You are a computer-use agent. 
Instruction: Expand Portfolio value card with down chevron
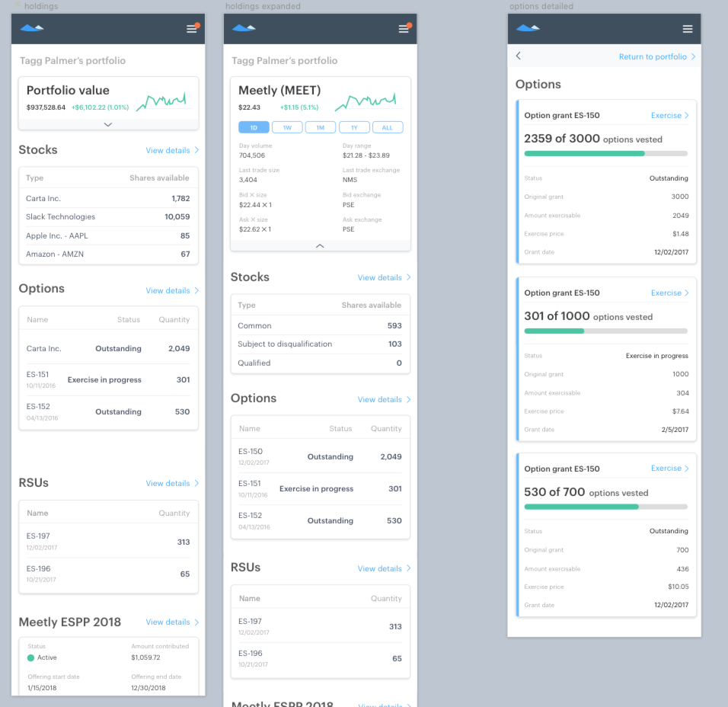(x=108, y=124)
